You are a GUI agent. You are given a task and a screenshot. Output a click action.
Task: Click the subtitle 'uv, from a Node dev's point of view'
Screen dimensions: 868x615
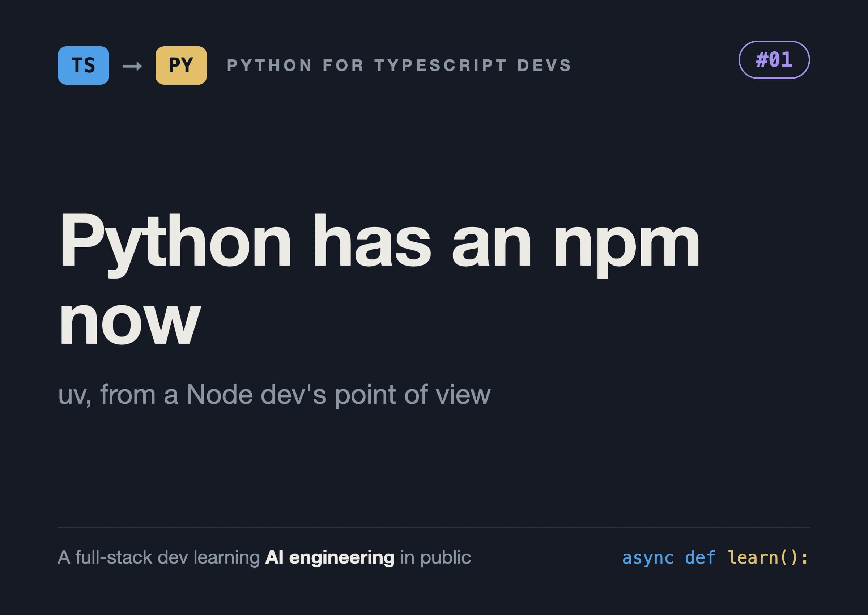(x=274, y=395)
